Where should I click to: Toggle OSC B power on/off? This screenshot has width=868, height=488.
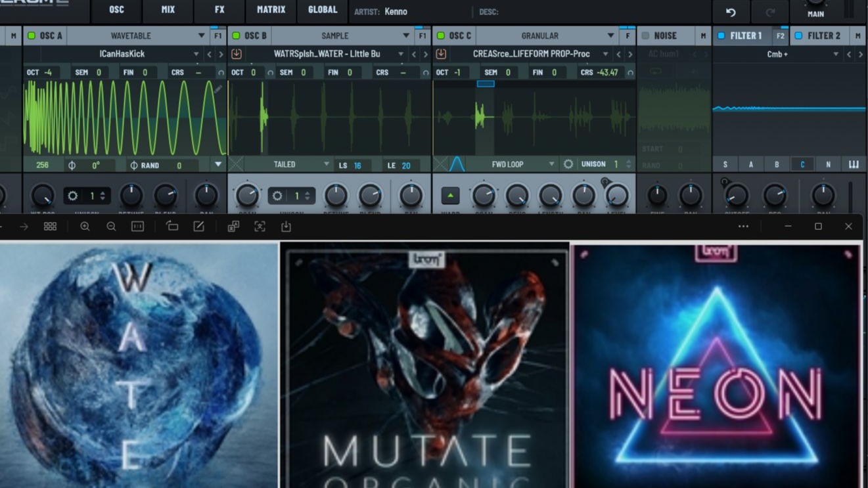coord(236,35)
